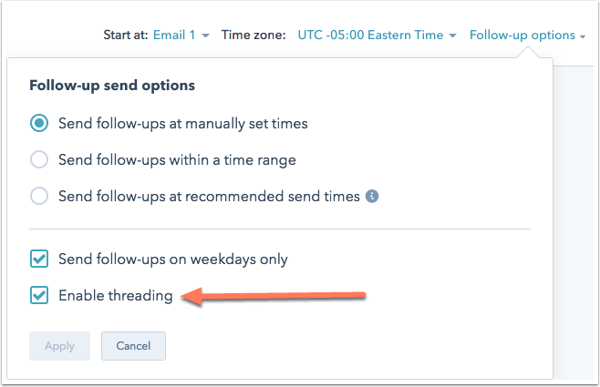This screenshot has width=600, height=387.
Task: Choose send follow-ups within a time range
Action: point(39,160)
